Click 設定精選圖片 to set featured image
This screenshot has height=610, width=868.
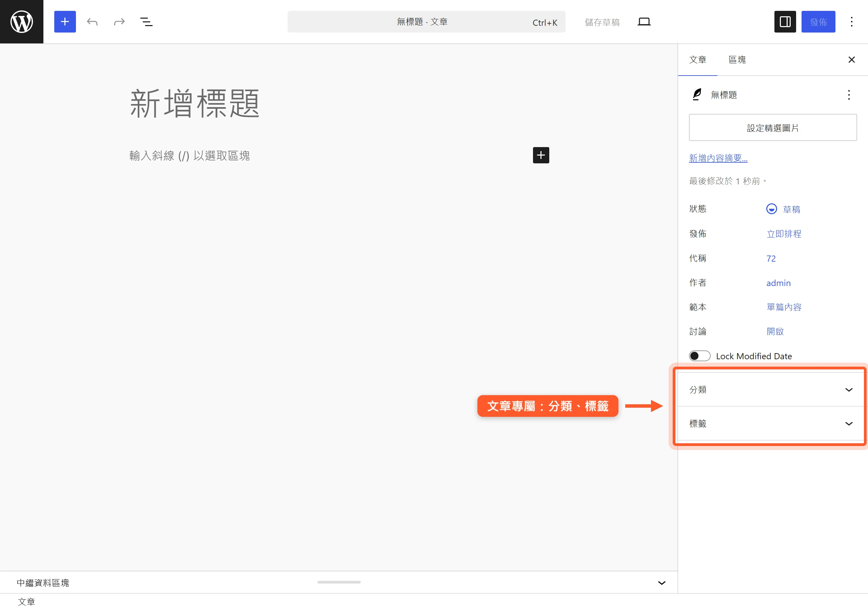(x=773, y=128)
